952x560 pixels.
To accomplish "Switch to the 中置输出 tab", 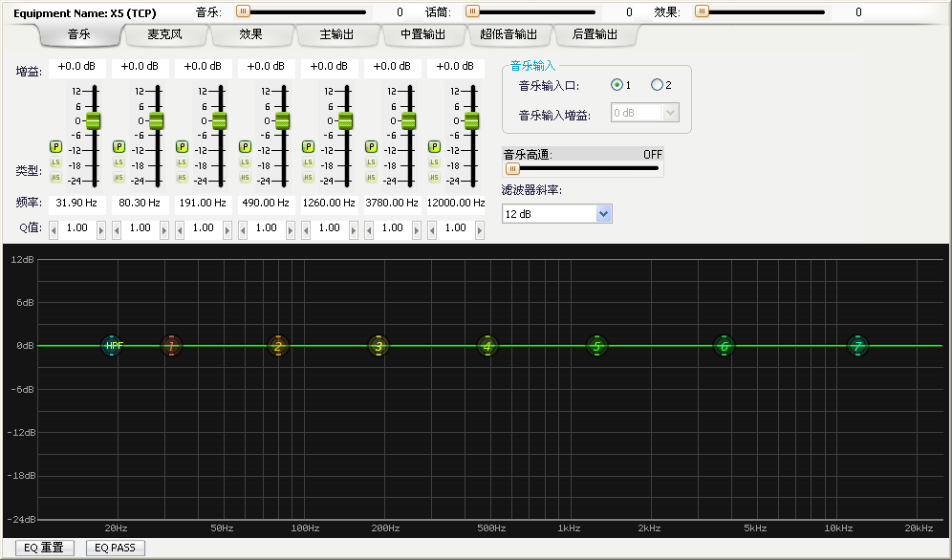I will (x=423, y=34).
